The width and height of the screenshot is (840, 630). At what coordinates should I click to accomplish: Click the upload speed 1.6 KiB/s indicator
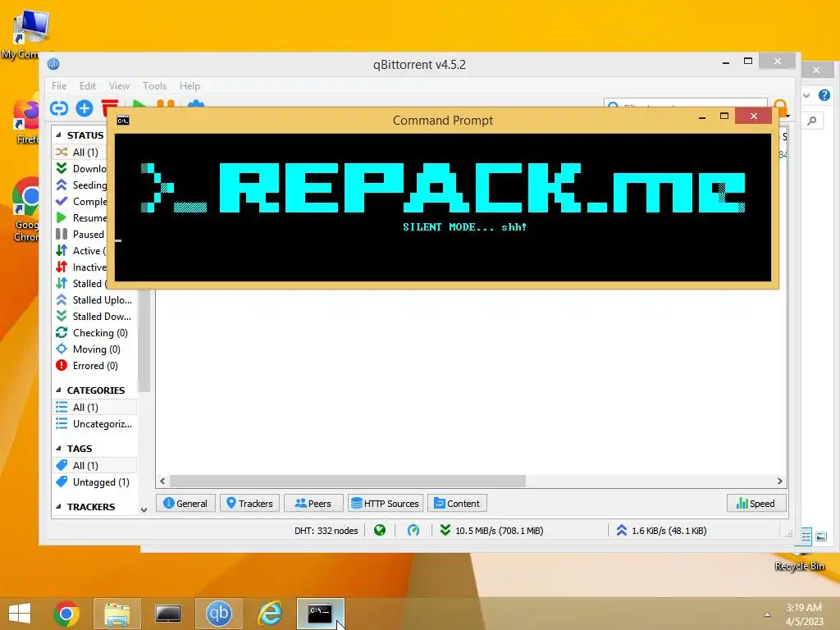click(x=661, y=531)
